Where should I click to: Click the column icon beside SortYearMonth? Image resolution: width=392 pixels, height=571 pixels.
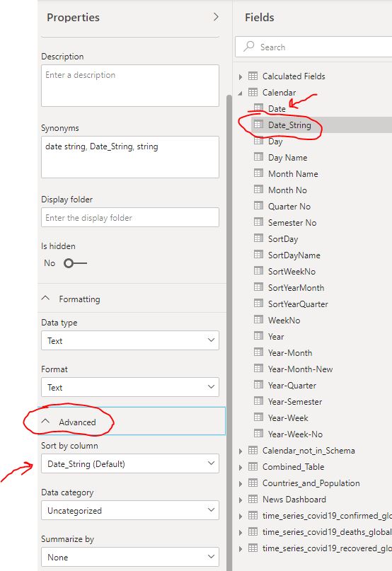258,287
